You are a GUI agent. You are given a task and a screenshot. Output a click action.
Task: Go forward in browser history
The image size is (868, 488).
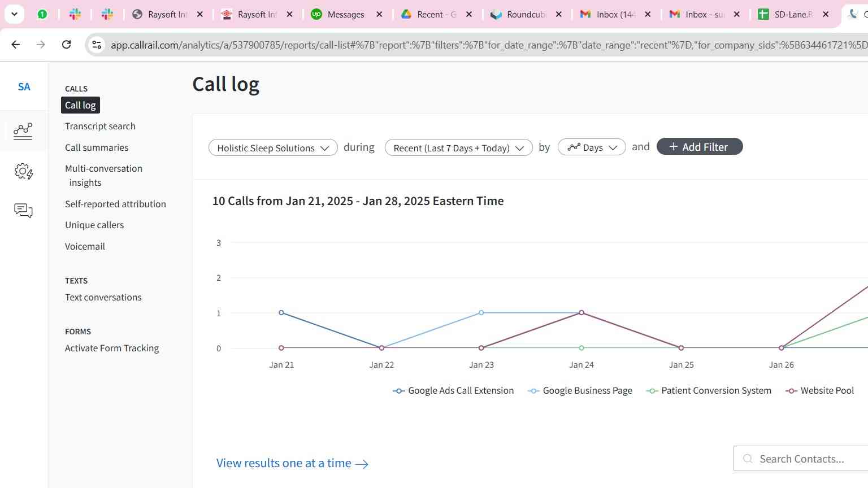[41, 44]
